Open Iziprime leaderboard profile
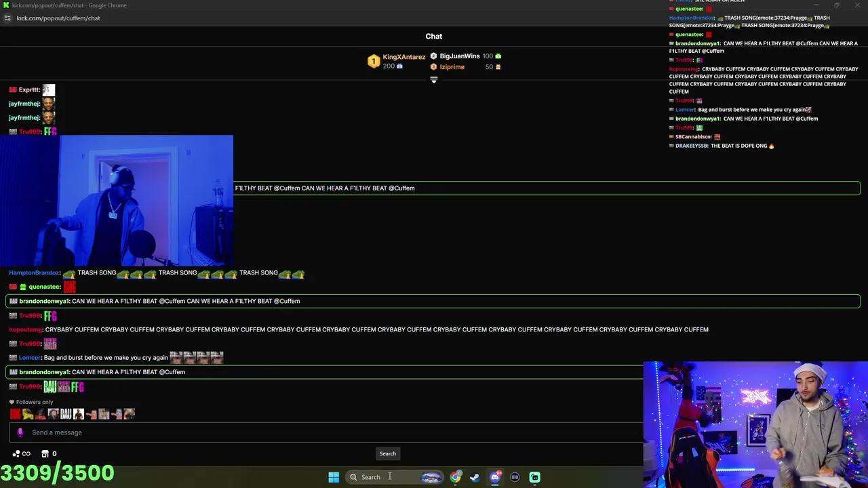This screenshot has width=868, height=488. point(452,67)
